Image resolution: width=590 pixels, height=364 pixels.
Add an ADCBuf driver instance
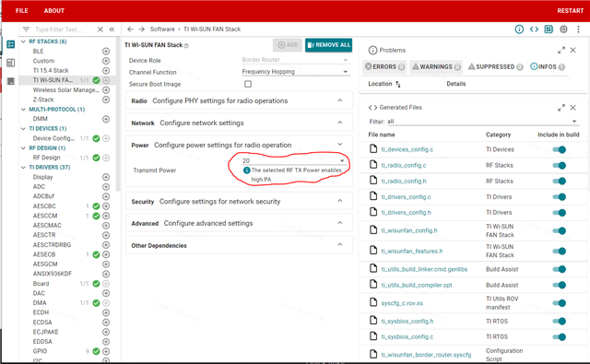[106, 196]
